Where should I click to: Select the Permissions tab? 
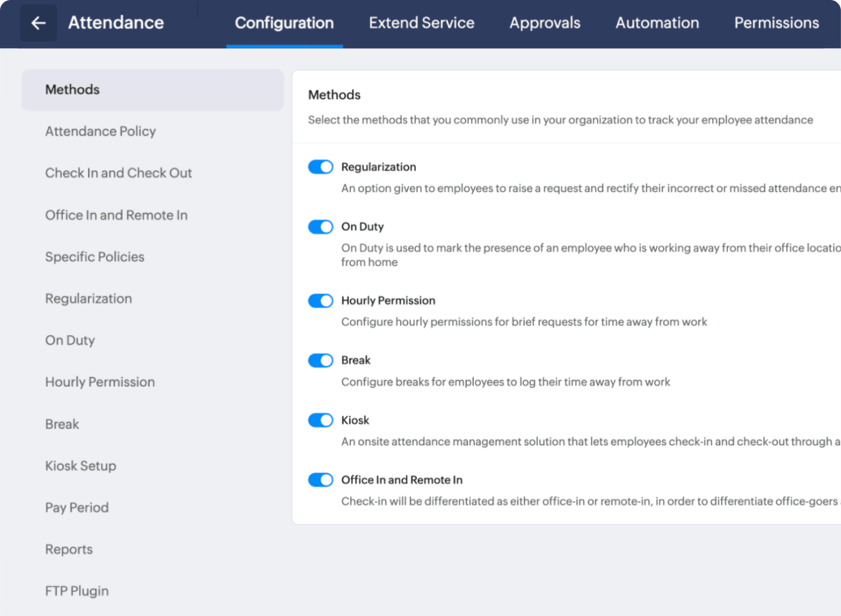(777, 23)
